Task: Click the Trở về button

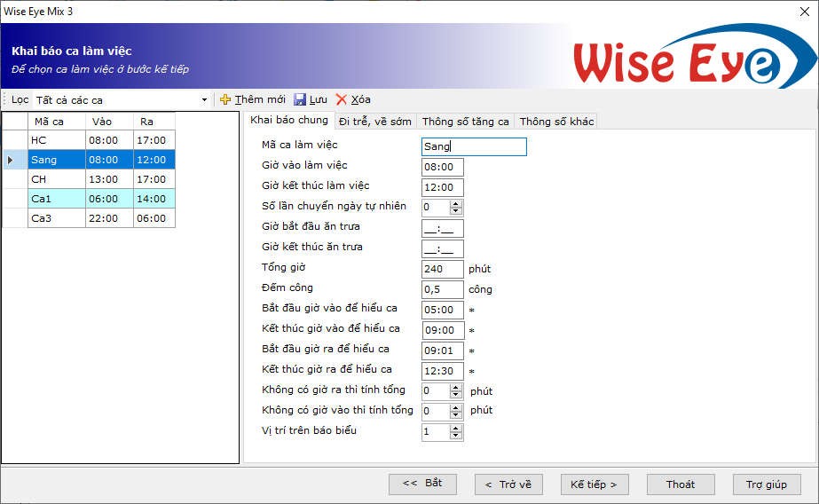Action: [x=508, y=484]
